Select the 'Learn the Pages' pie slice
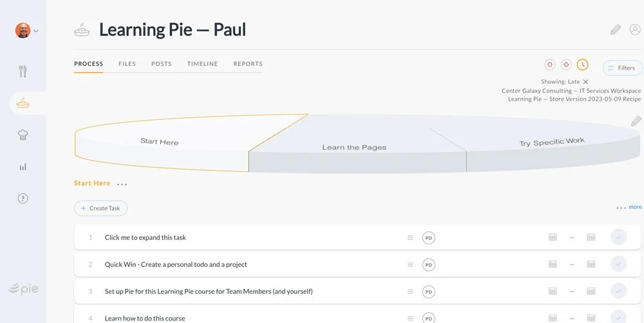 [354, 147]
